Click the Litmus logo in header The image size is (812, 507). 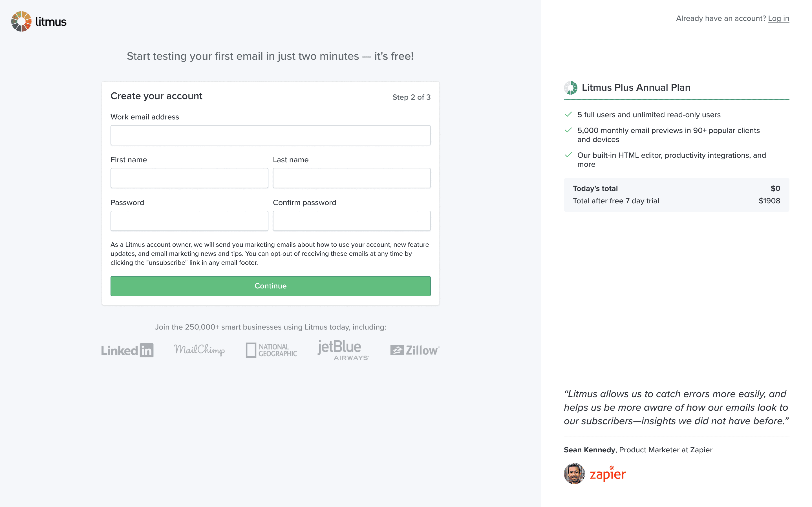[39, 21]
